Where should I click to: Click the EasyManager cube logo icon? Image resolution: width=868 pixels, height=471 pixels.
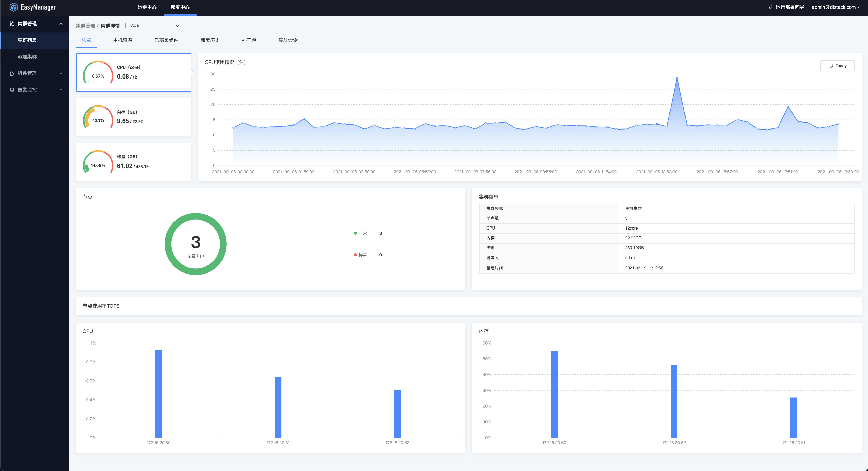pyautogui.click(x=13, y=7)
